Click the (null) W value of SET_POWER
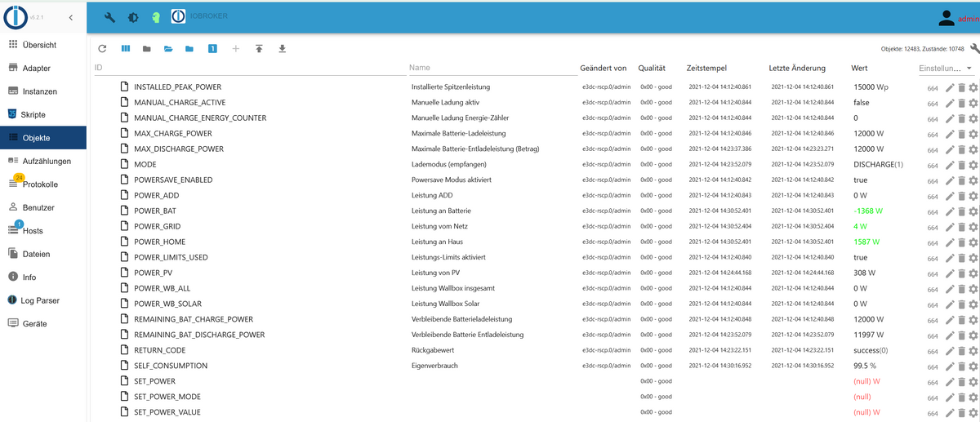This screenshot has height=422, width=980. pos(866,382)
